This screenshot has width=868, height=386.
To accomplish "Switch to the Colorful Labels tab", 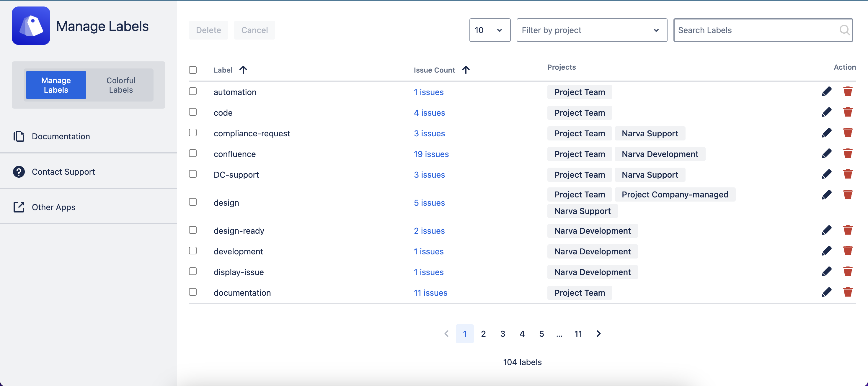I will 121,85.
